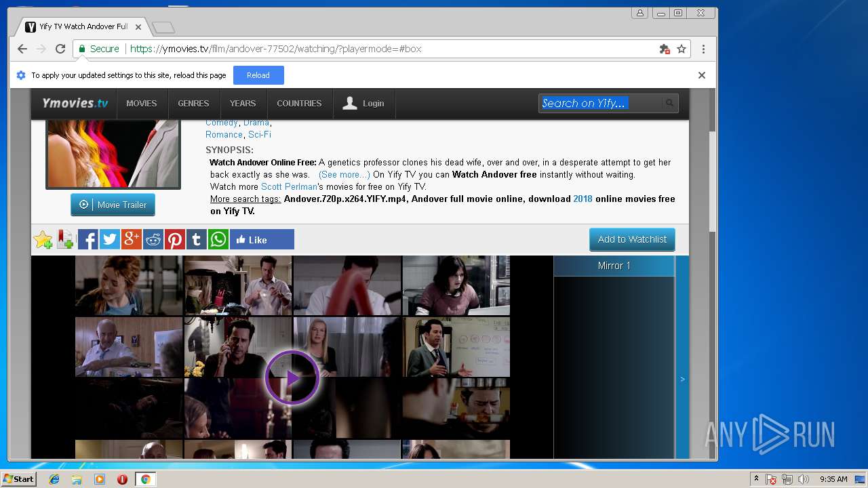Open a new browser tab
The width and height of the screenshot is (868, 488).
[163, 27]
